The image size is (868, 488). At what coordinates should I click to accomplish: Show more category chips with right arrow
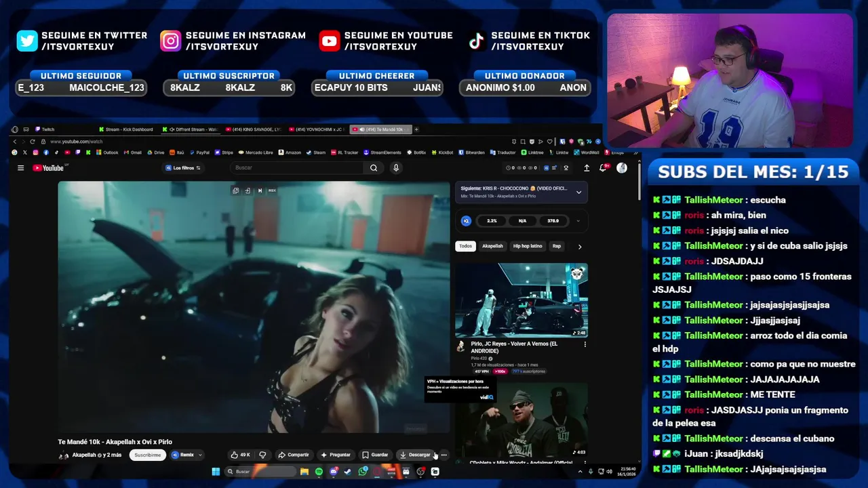coord(580,247)
